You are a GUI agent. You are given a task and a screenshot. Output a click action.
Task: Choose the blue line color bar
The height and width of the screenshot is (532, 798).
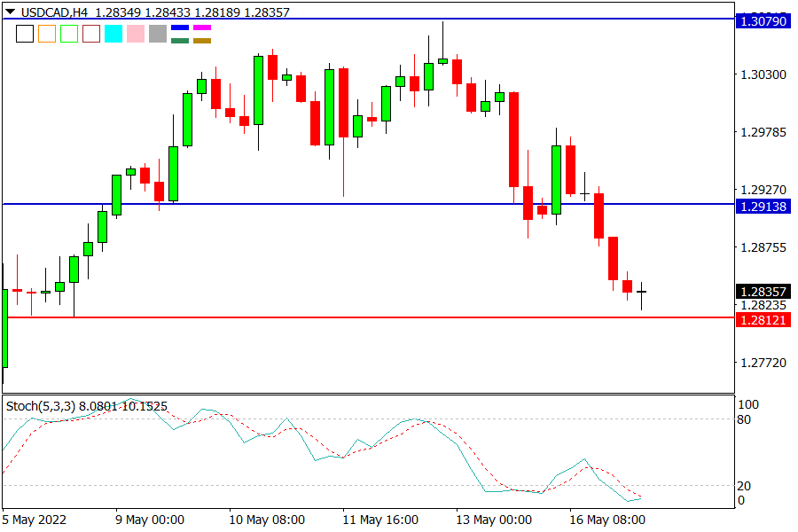click(x=180, y=27)
